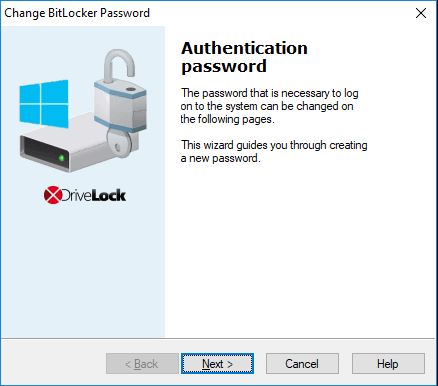Click the blue Windows logo icon
Viewport: 438px width, 386px height.
click(44, 104)
